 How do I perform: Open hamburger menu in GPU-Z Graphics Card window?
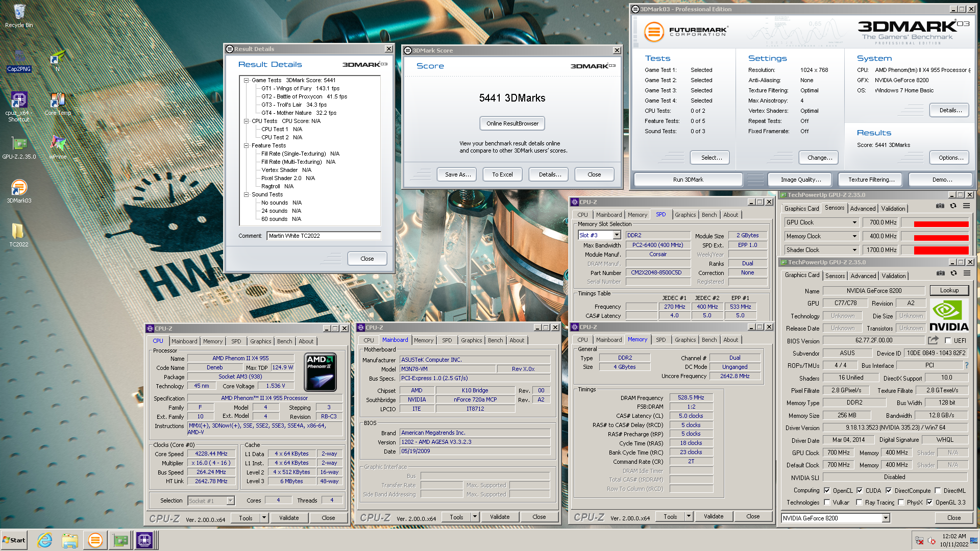[967, 273]
